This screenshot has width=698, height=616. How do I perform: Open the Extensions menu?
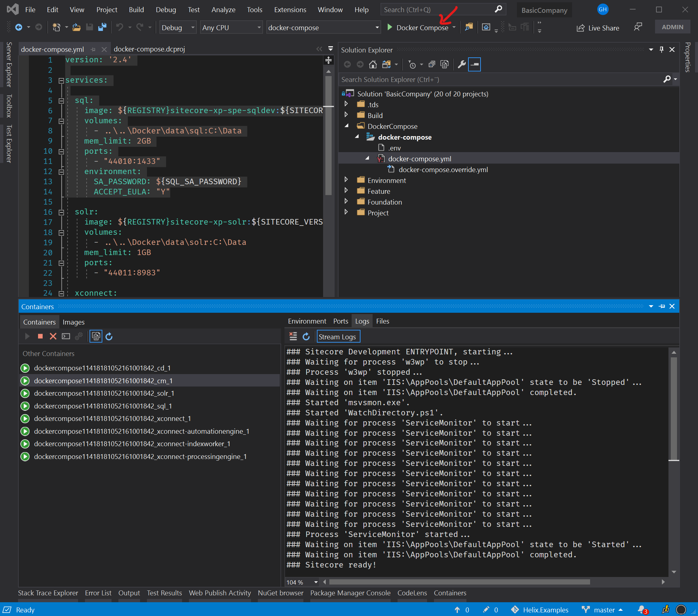pyautogui.click(x=290, y=10)
